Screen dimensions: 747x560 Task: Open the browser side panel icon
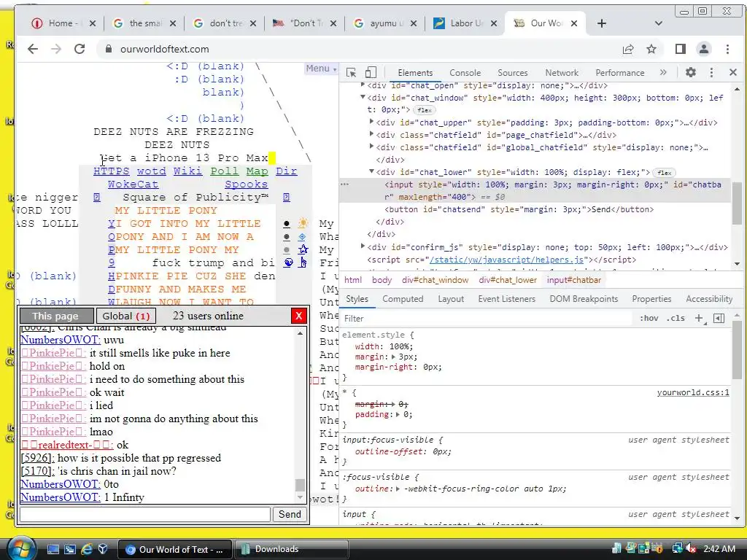[x=681, y=49]
